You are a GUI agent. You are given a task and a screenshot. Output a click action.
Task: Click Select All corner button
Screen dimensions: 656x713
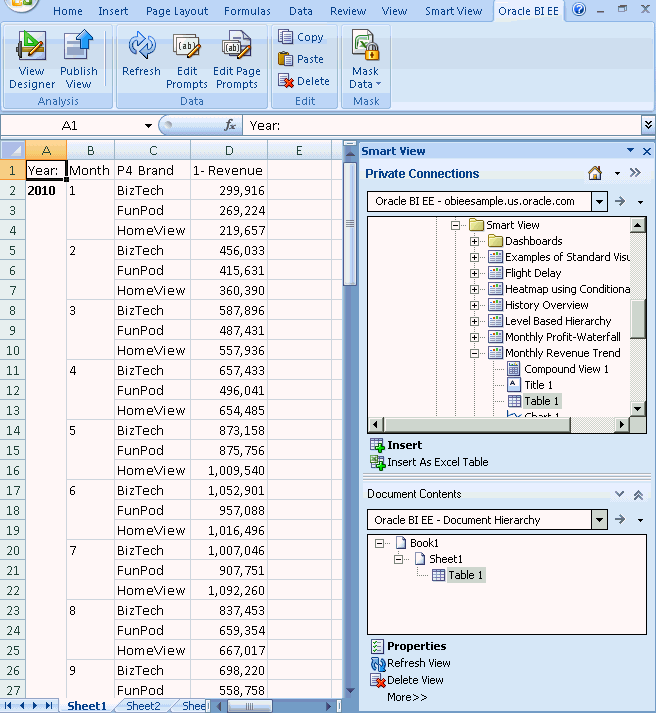pos(13,150)
